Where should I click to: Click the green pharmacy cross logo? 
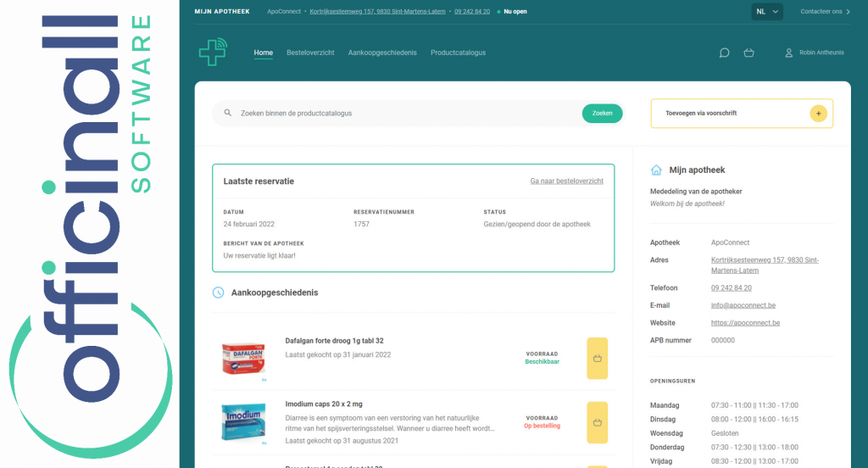click(x=213, y=52)
